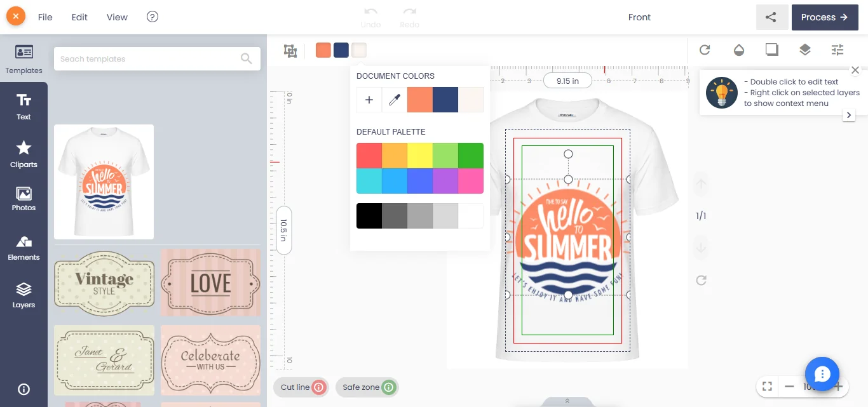Choose sky blue from Default Palette
The width and height of the screenshot is (868, 407).
[395, 181]
